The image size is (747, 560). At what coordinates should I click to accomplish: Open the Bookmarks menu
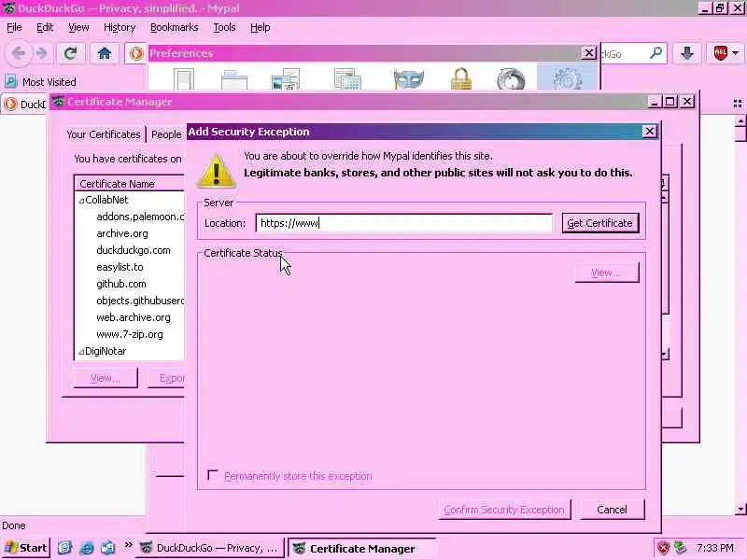[175, 28]
